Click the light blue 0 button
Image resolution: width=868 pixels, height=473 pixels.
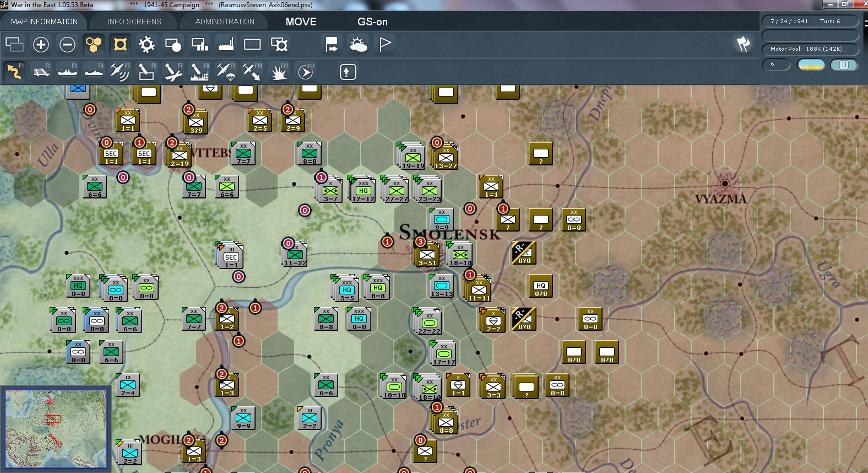click(x=844, y=64)
